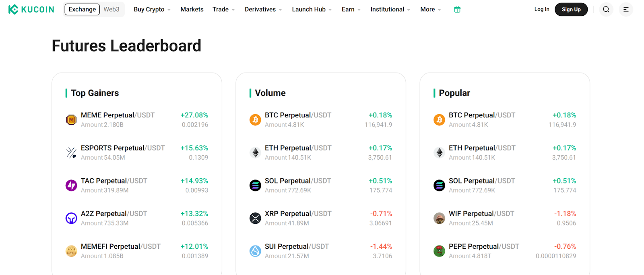Click the Sign Up button
The width and height of the screenshot is (644, 275).
pos(571,9)
